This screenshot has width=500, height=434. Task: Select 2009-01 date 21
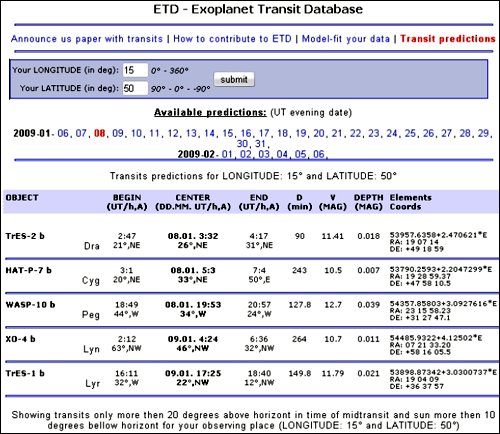337,133
